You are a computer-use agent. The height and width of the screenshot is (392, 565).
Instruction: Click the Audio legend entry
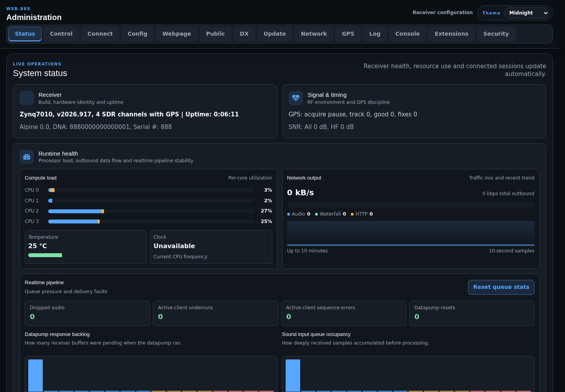(299, 214)
